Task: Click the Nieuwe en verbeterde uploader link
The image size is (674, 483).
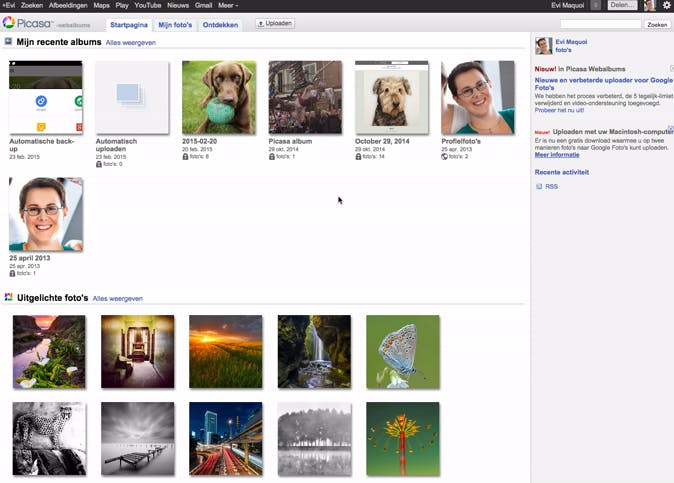Action: coord(604,84)
